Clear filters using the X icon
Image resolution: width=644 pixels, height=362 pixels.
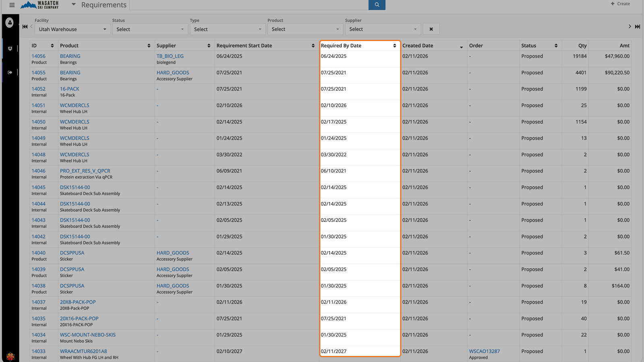[431, 29]
